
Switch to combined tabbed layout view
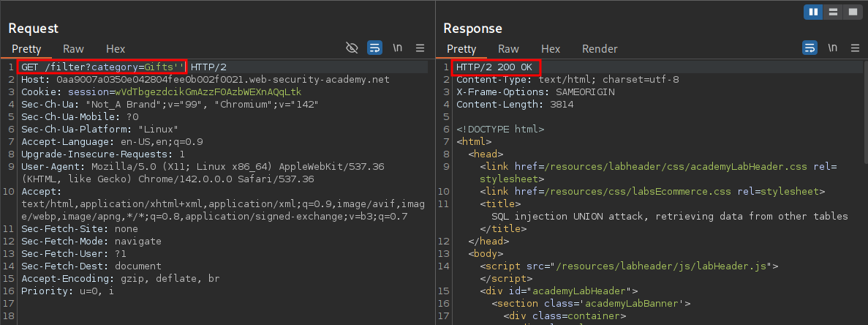coord(852,12)
